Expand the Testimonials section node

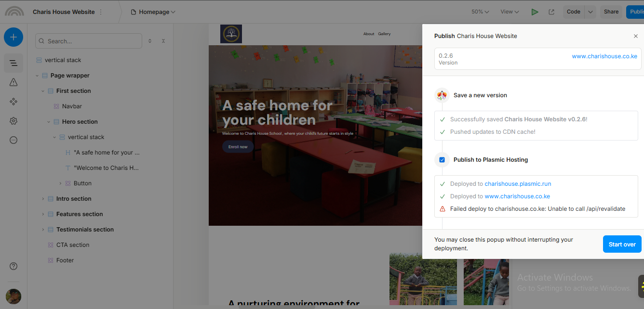[43, 230]
